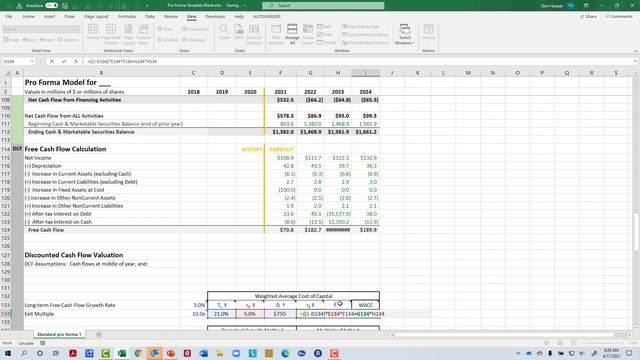Click inside the formula bar text

click(x=122, y=61)
